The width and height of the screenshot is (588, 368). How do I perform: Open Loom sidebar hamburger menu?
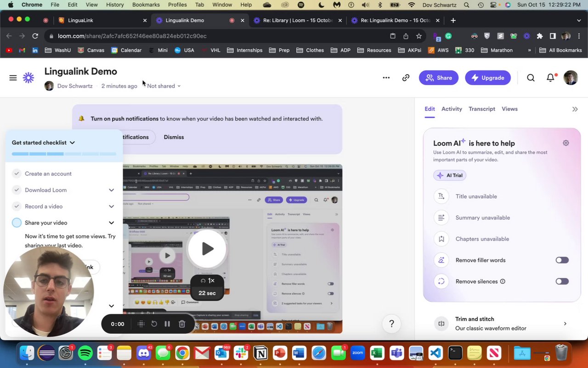tap(13, 78)
